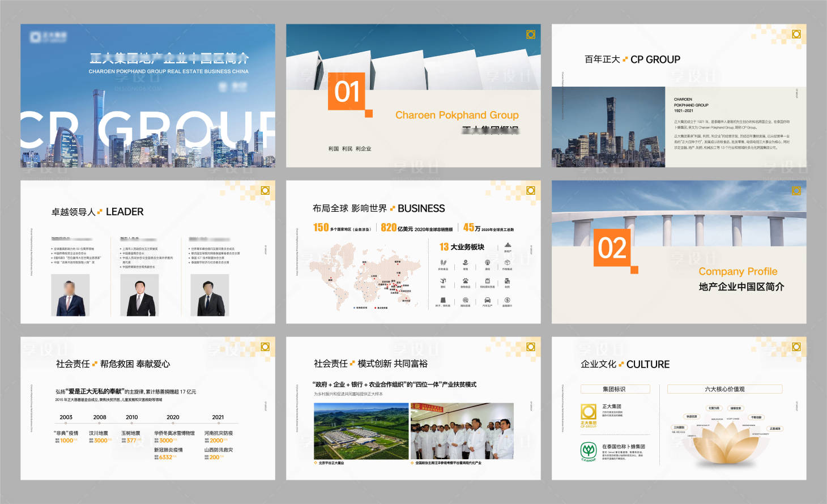
Task: Click the orange 02 number block
Action: coord(612,247)
